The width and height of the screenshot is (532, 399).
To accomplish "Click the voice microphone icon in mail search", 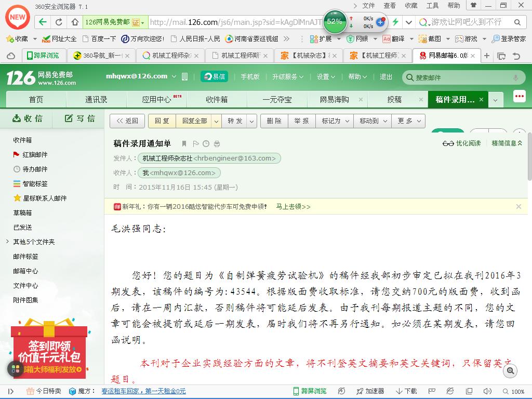I will click(516, 78).
